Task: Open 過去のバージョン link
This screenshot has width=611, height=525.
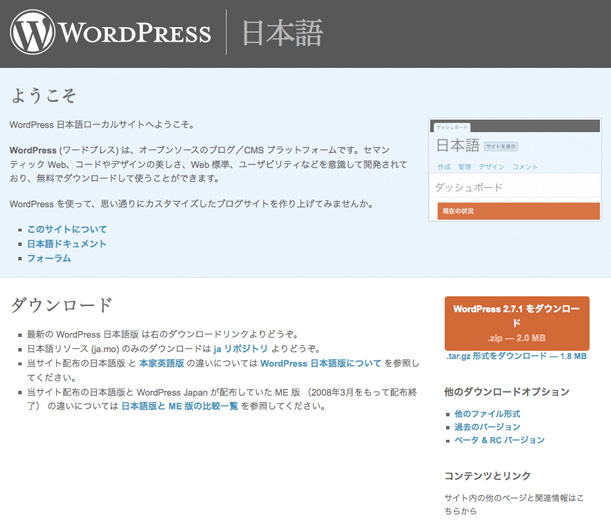Action: point(487,427)
